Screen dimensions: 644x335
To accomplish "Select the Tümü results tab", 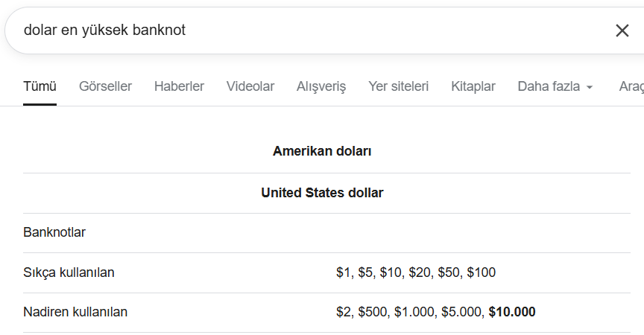I will (x=40, y=86).
